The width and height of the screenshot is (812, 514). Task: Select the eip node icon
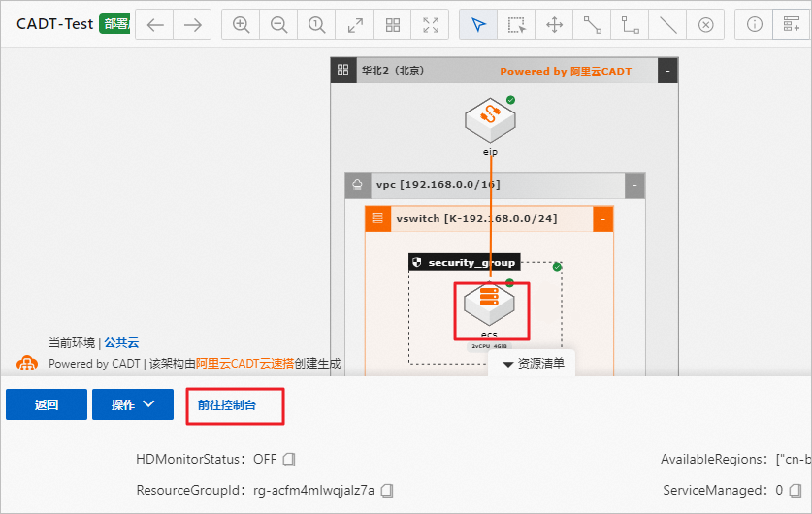[x=490, y=120]
